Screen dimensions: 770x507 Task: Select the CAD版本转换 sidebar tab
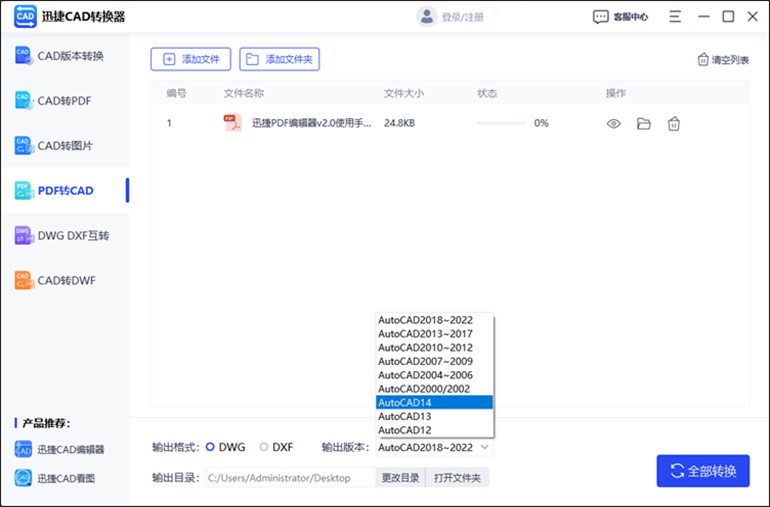[65, 56]
